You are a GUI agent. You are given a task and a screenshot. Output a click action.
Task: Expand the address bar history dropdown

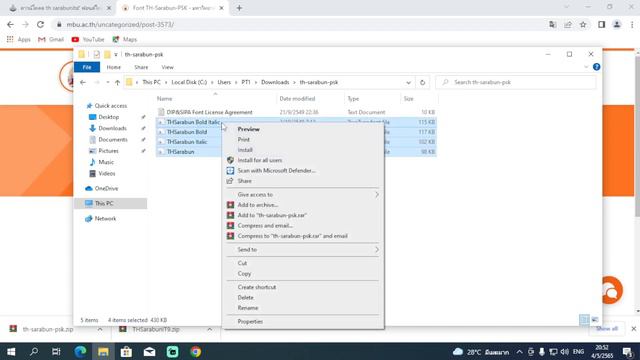[x=408, y=82]
